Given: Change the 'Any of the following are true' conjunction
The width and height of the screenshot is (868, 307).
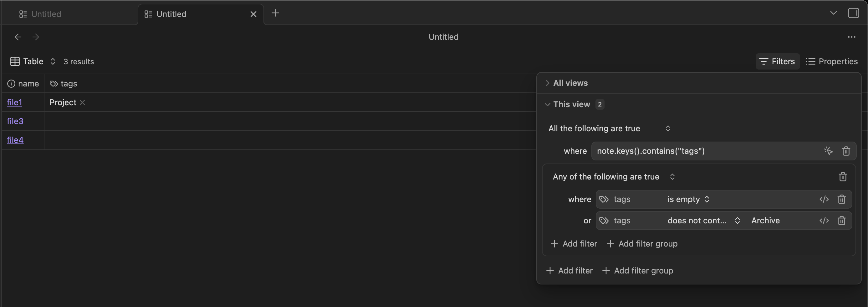Looking at the screenshot, I should (614, 177).
